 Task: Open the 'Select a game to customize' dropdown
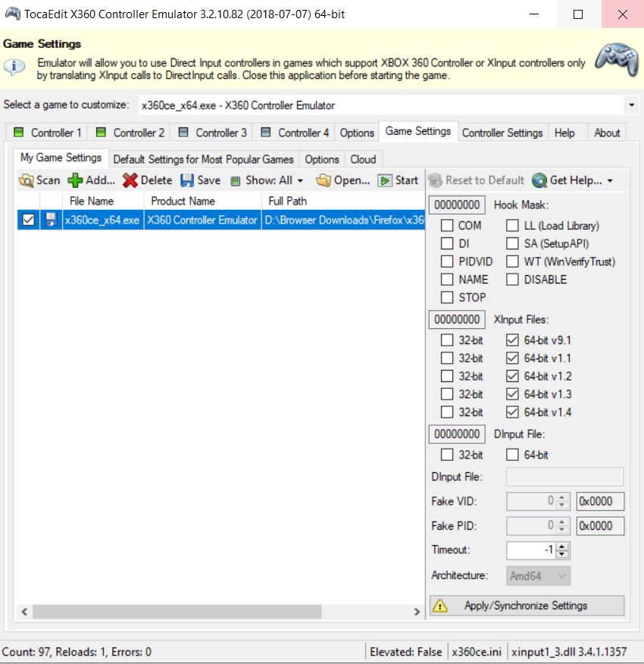pos(631,105)
